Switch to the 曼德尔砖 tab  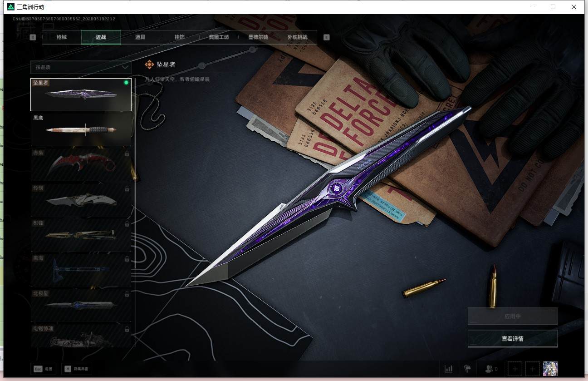click(x=258, y=37)
